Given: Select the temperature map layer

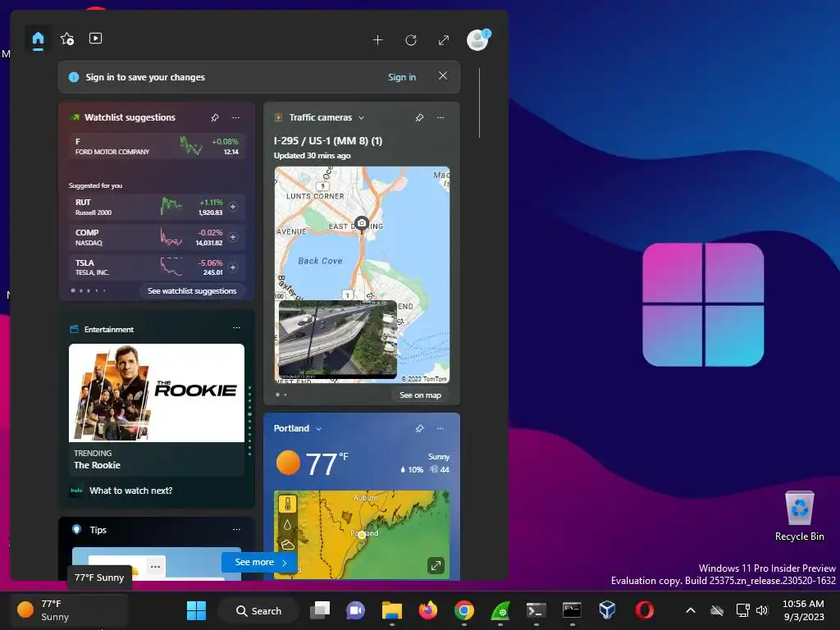Looking at the screenshot, I should tap(288, 504).
